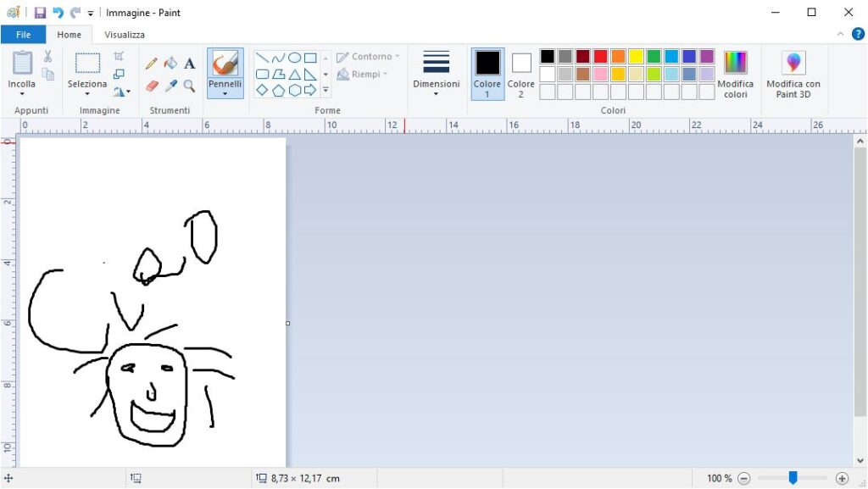The width and height of the screenshot is (868, 489).
Task: Expand the Pennelli dropdown arrow
Action: point(225,94)
